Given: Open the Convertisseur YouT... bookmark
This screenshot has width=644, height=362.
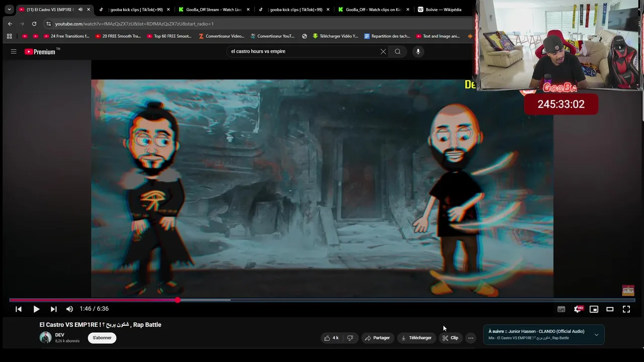Looking at the screenshot, I should [272, 36].
